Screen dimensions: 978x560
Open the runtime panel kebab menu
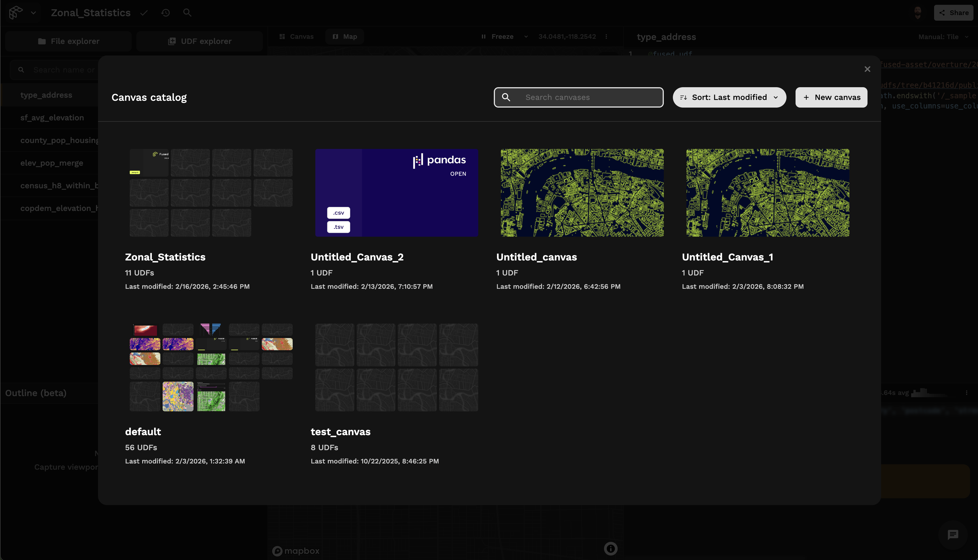click(x=966, y=393)
